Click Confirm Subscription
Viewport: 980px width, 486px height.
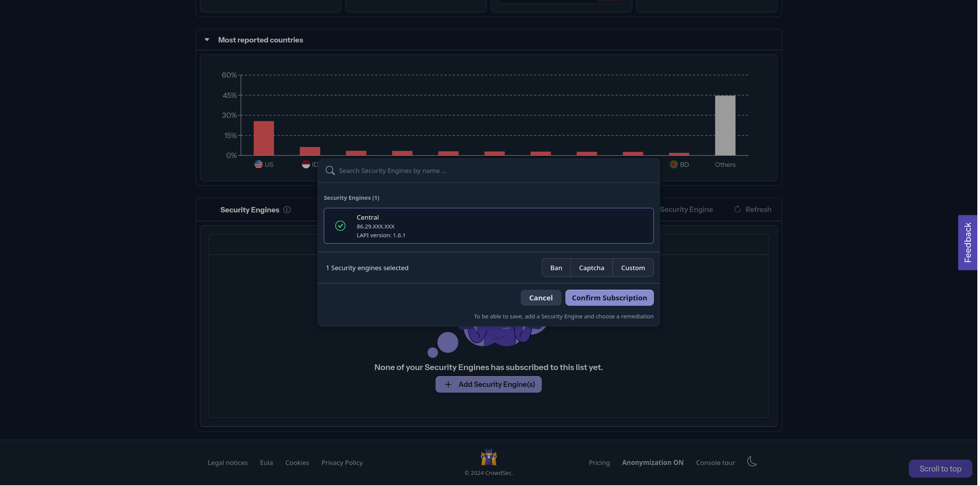point(609,297)
